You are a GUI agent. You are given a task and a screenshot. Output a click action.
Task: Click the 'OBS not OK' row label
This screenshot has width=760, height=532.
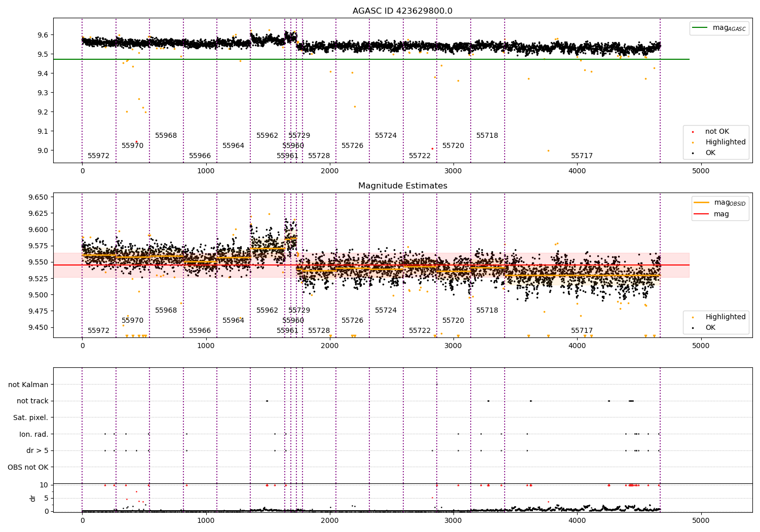pos(28,467)
